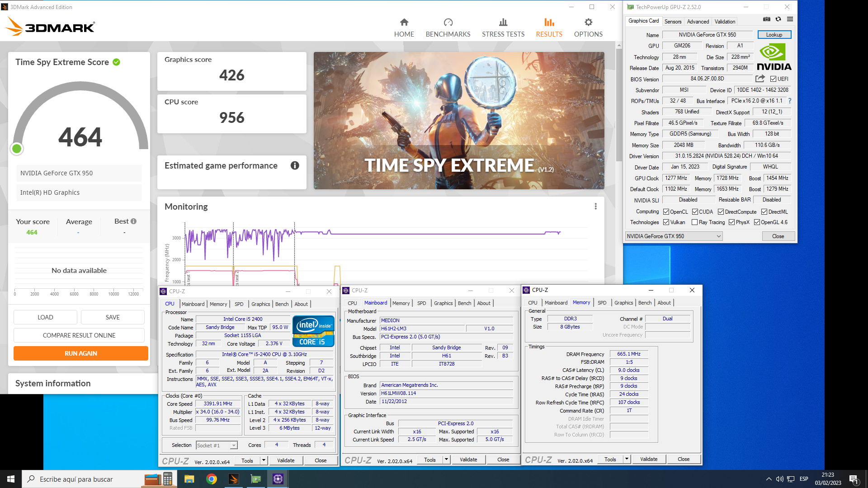This screenshot has width=868, height=488.
Task: Expand Tools arrow in CPU-Z Memory window
Action: (627, 459)
